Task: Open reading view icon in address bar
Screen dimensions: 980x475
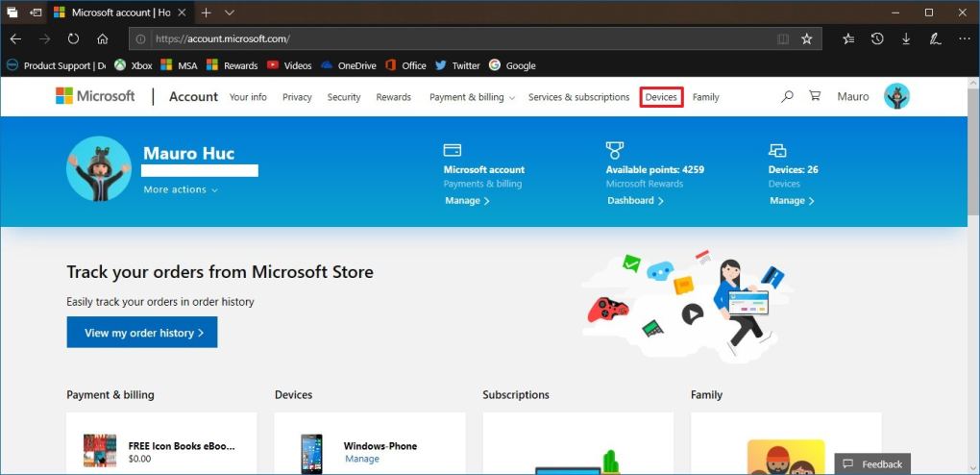Action: pos(783,39)
